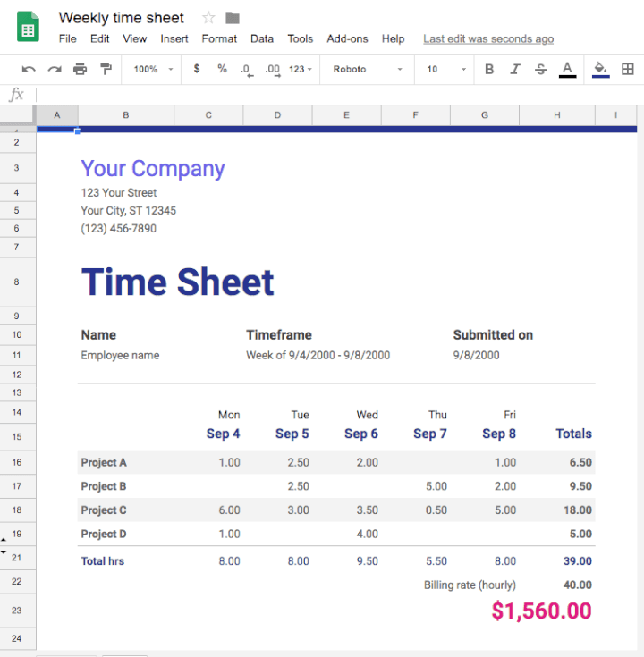Image resolution: width=644 pixels, height=657 pixels.
Task: Toggle bold formatting
Action: coord(489,69)
